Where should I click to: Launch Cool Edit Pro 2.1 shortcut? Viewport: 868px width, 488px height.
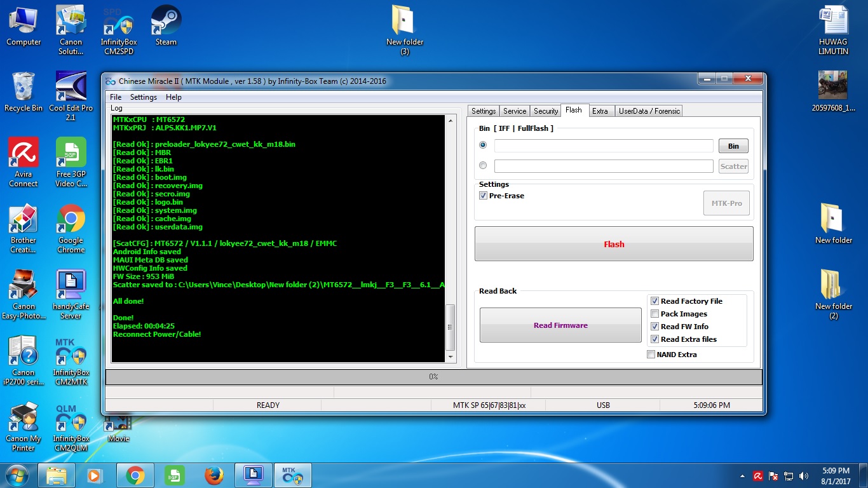coord(71,96)
